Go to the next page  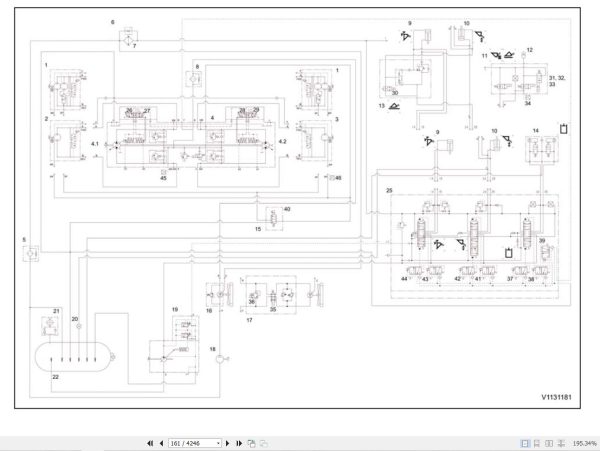(x=228, y=443)
